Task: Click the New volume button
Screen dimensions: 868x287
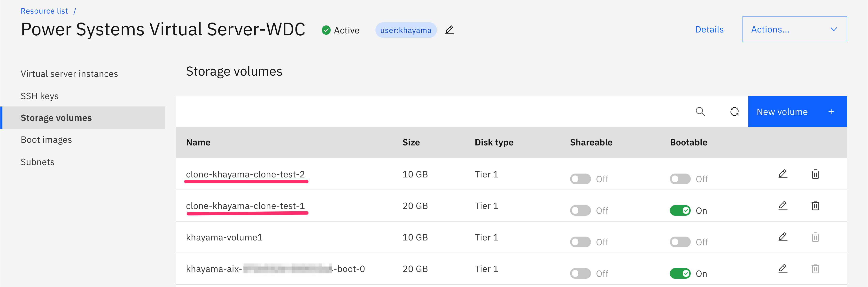Action: click(797, 112)
